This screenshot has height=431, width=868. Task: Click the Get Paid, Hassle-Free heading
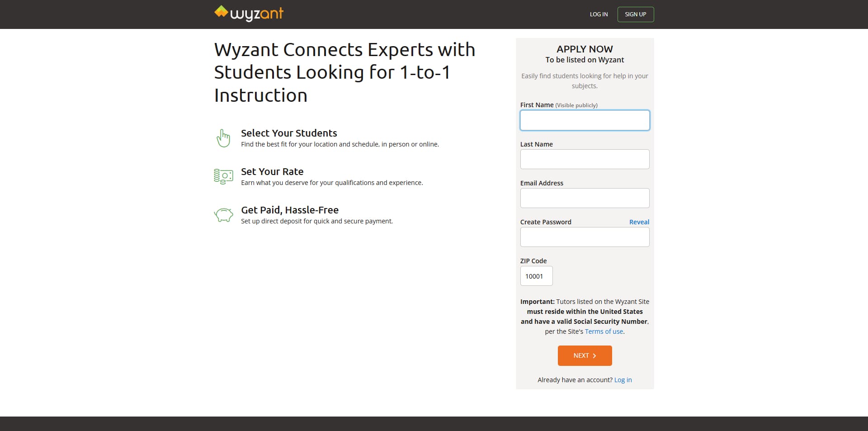pyautogui.click(x=290, y=210)
